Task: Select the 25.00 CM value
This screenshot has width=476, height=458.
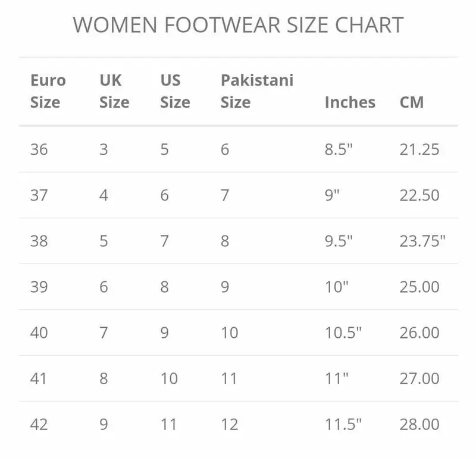Action: (419, 287)
